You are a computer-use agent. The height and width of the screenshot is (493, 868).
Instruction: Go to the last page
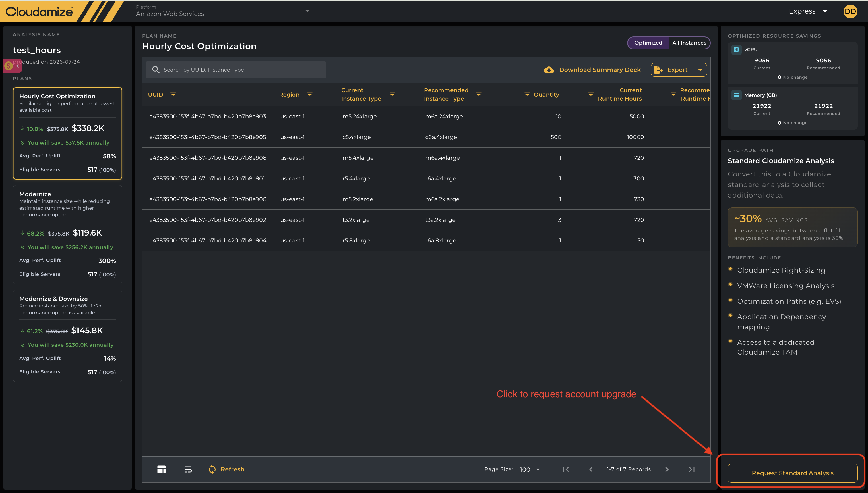click(692, 469)
